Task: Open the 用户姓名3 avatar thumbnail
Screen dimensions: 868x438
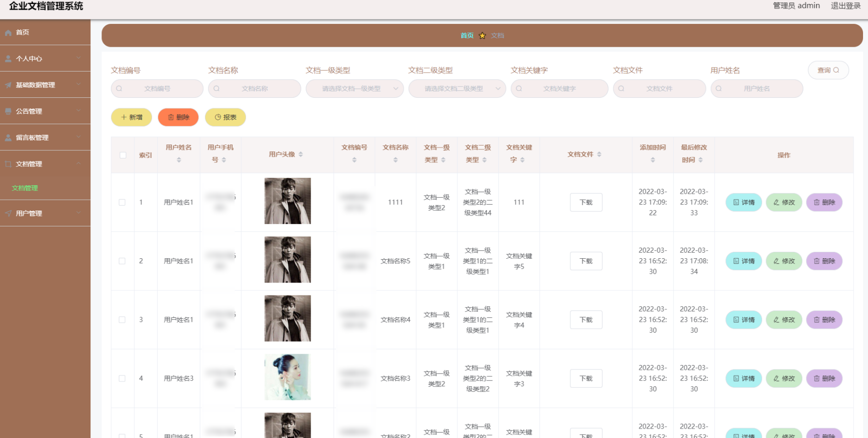Action: 287,377
